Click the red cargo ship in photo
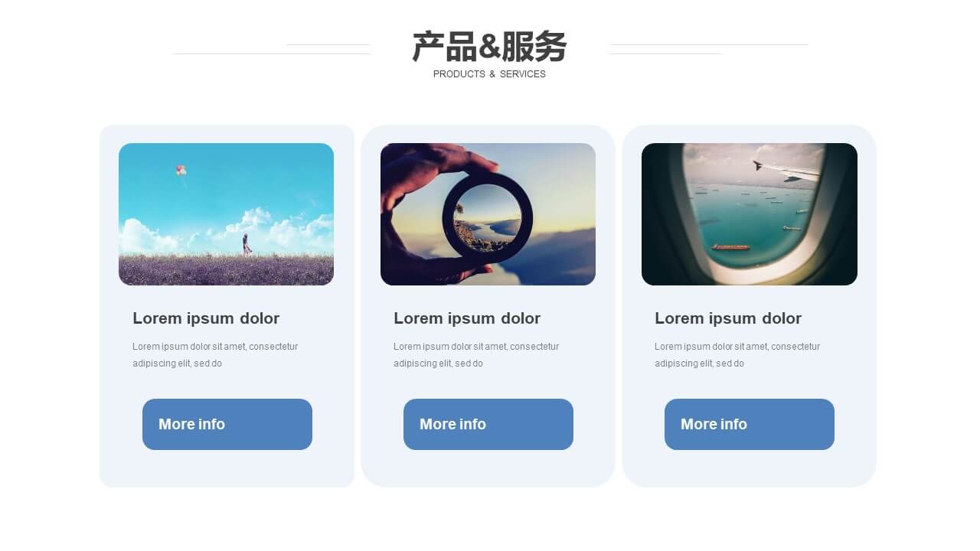Screen dimensions: 980x551 coord(730,247)
